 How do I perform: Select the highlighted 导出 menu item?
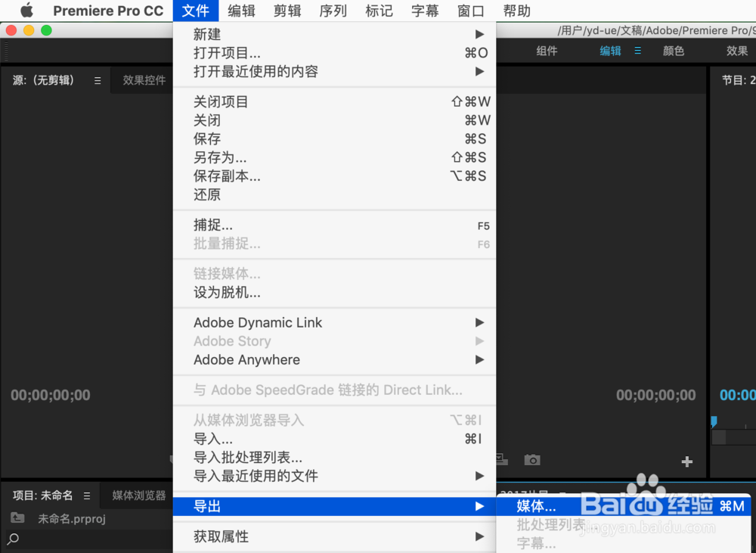click(334, 506)
